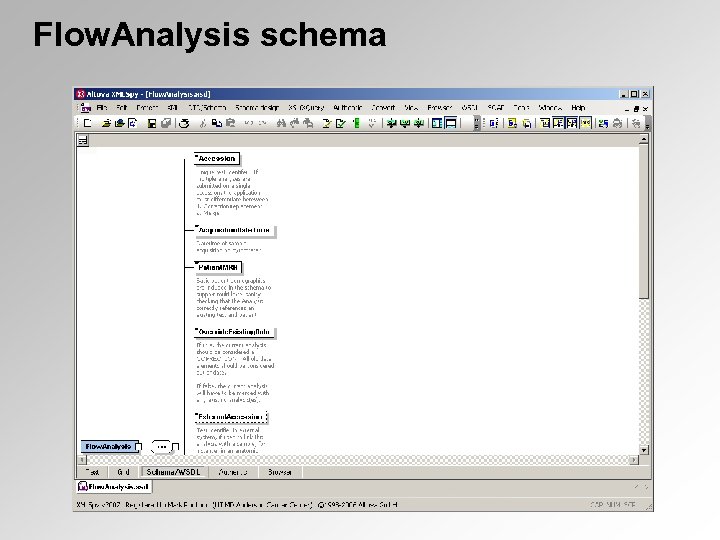The height and width of the screenshot is (540, 720).
Task: Open the toolbar overflow chevron at far right
Action: (647, 123)
